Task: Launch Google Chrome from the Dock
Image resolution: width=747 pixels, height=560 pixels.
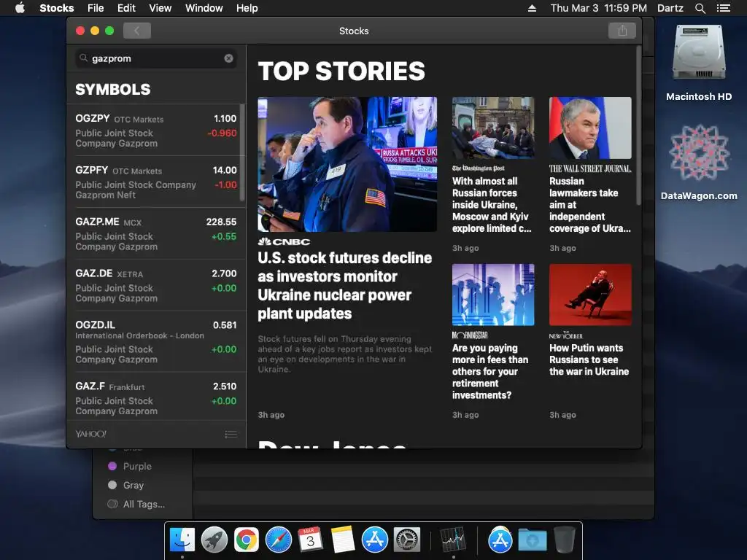Action: pyautogui.click(x=247, y=540)
